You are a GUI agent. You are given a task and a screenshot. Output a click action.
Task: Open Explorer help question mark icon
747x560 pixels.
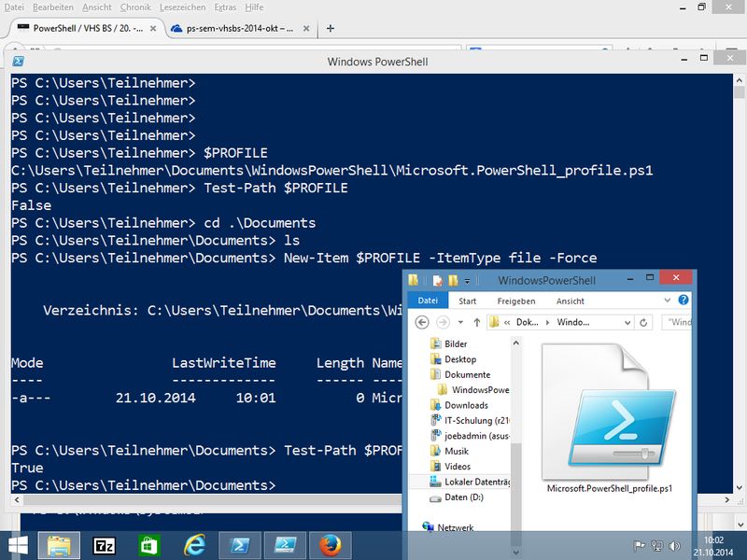point(684,300)
